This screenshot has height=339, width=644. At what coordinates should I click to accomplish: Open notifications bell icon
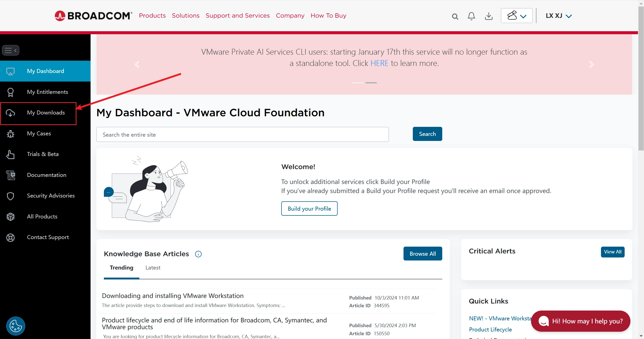pyautogui.click(x=471, y=16)
